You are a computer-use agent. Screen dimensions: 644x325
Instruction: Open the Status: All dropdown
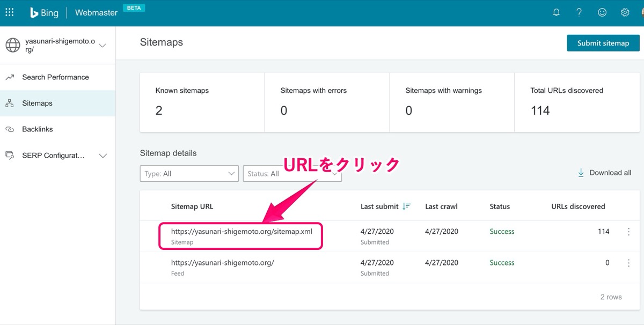[x=292, y=174]
